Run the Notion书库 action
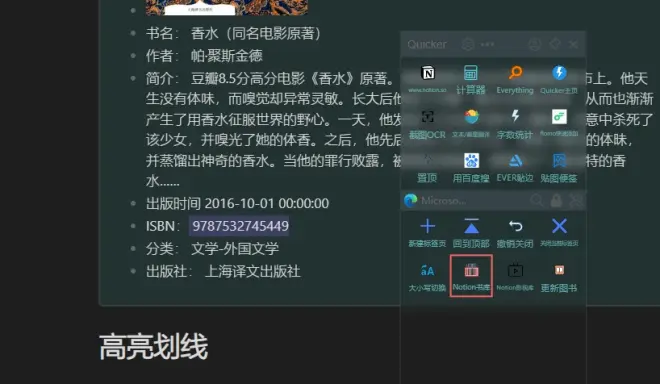Screen dimensions: 660x384 (471, 276)
